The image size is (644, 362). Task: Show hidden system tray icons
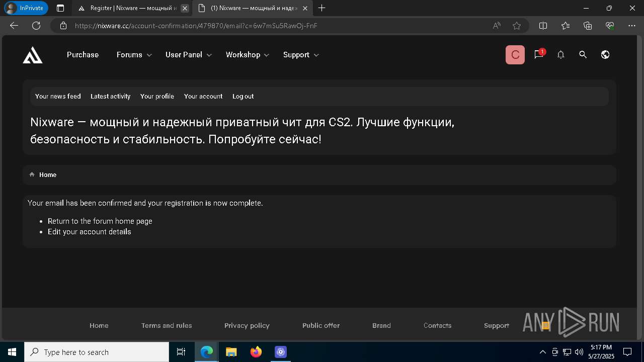(542, 352)
